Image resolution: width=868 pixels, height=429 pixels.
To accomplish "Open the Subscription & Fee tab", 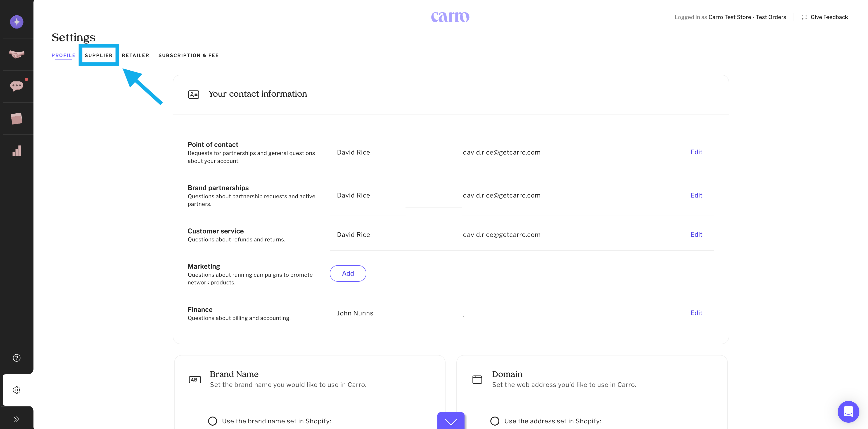I will point(188,55).
